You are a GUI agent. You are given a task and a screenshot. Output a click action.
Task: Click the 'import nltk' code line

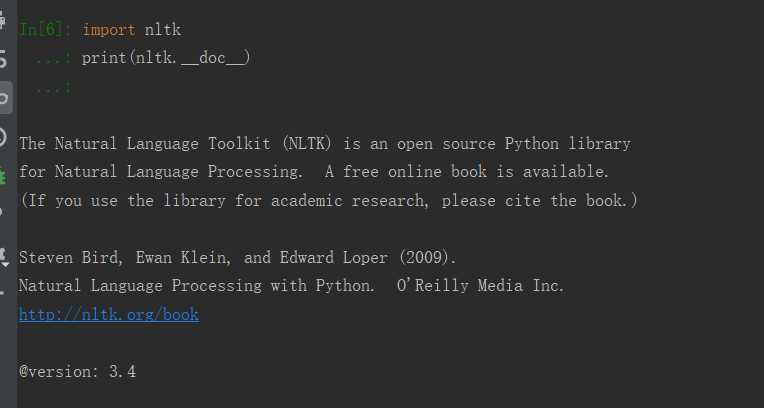(132, 30)
